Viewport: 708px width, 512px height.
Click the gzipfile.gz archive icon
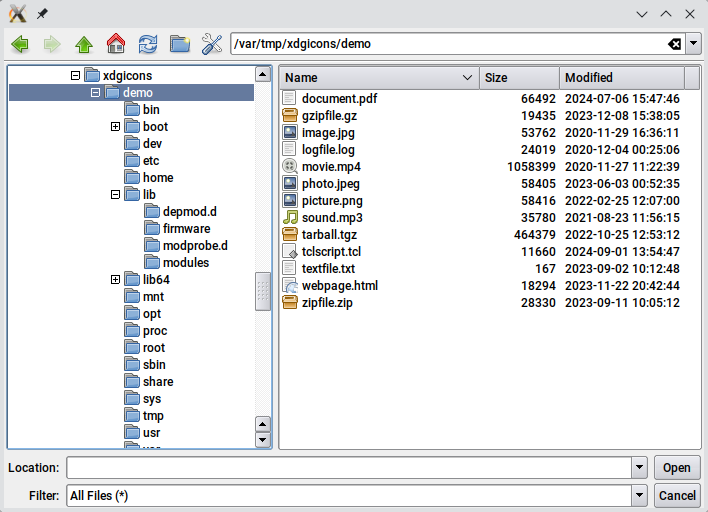[x=290, y=116]
